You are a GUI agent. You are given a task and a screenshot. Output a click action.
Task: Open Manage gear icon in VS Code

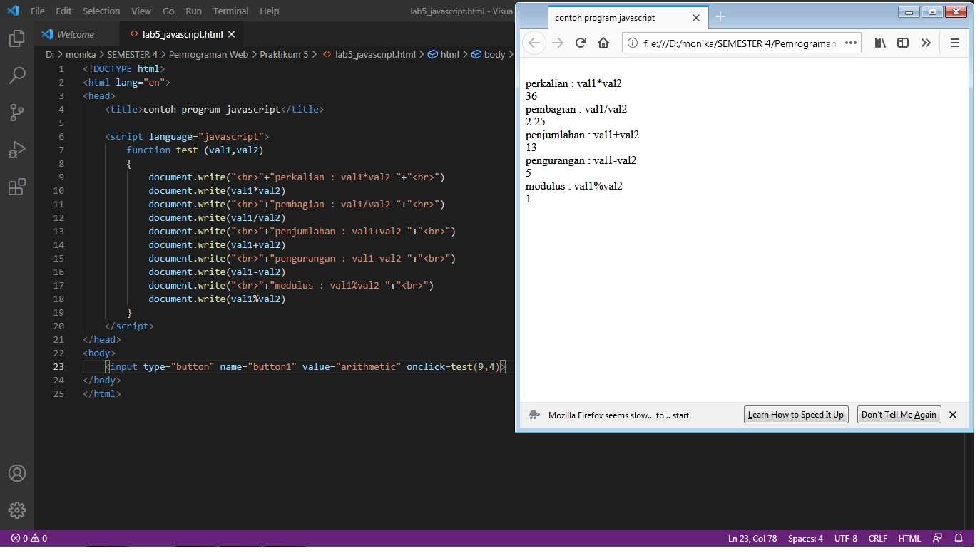pyautogui.click(x=17, y=510)
